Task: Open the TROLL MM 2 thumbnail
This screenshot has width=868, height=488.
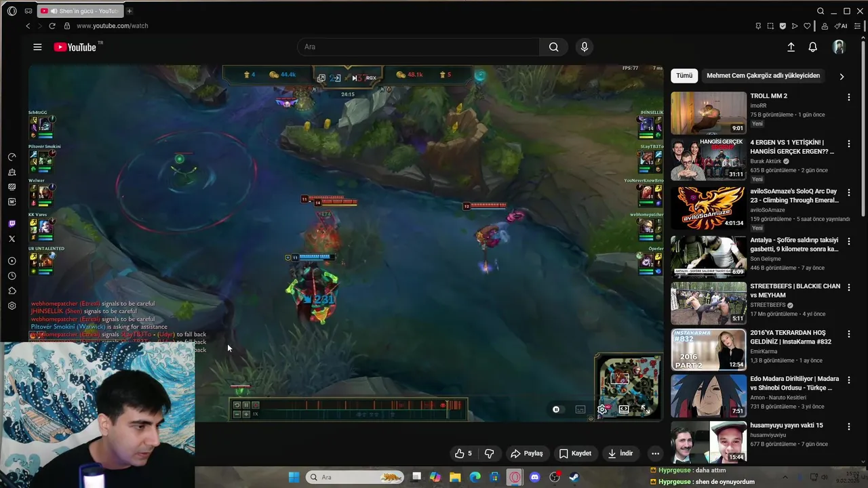Action: (x=709, y=113)
